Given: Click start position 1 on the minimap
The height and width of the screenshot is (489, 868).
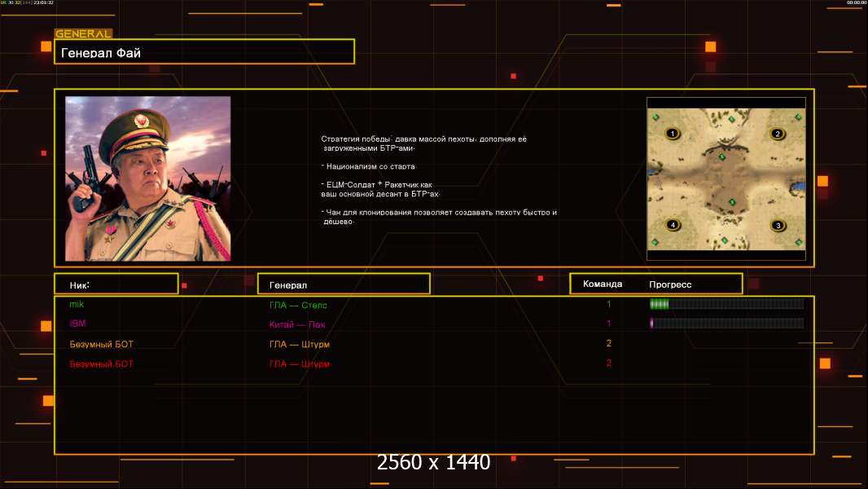Looking at the screenshot, I should [x=673, y=134].
